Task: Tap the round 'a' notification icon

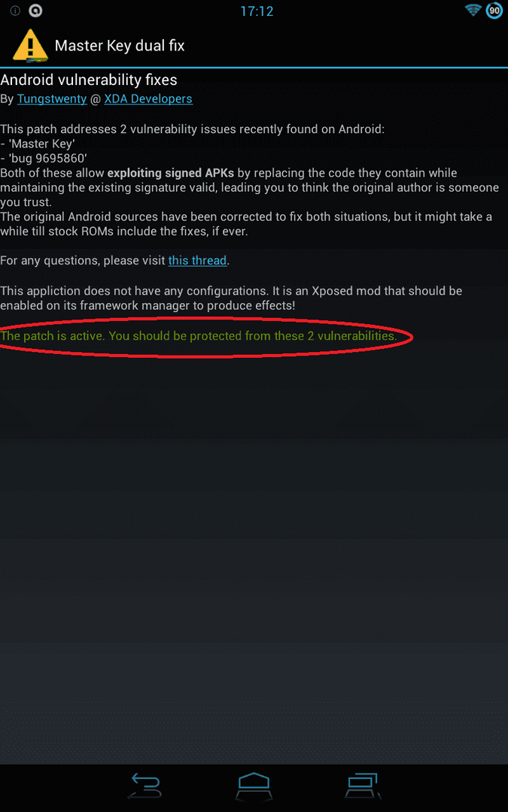Action: click(35, 11)
